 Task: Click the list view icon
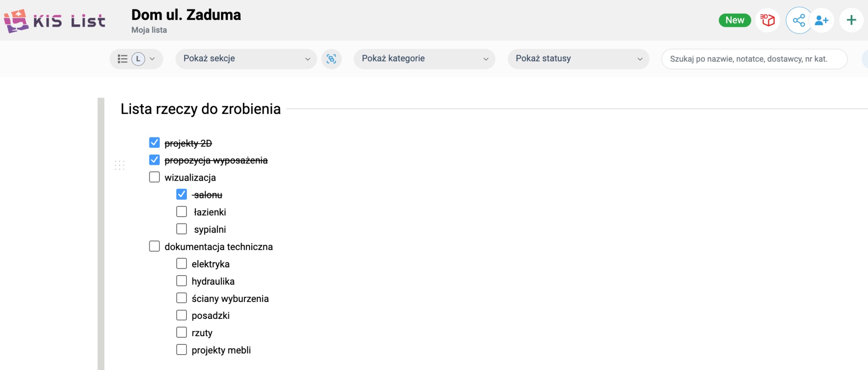coord(122,59)
